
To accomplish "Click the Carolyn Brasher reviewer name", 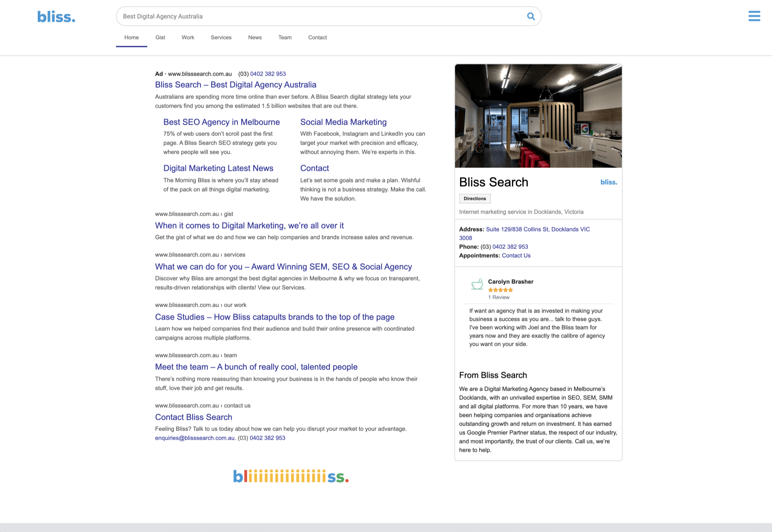I will (510, 282).
